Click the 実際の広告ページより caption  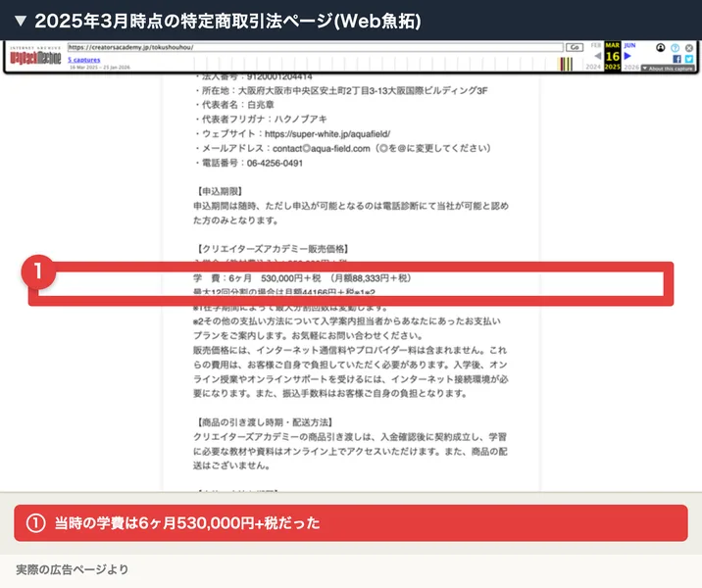(x=73, y=569)
